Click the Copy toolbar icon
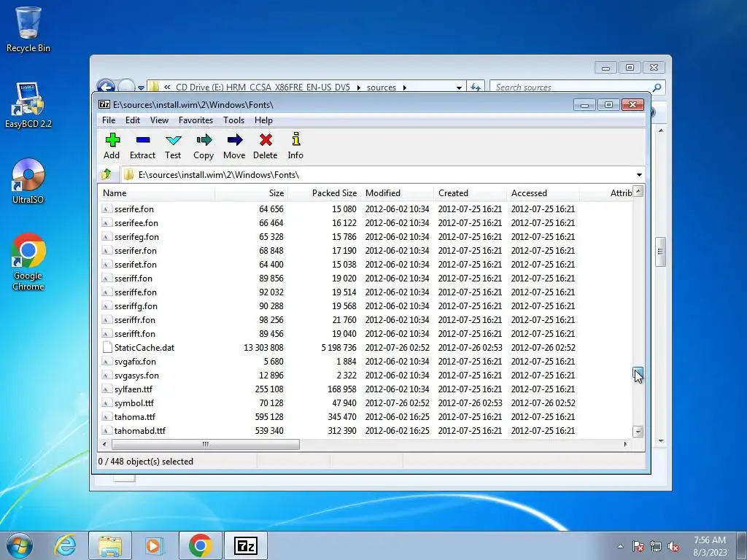 tap(204, 140)
